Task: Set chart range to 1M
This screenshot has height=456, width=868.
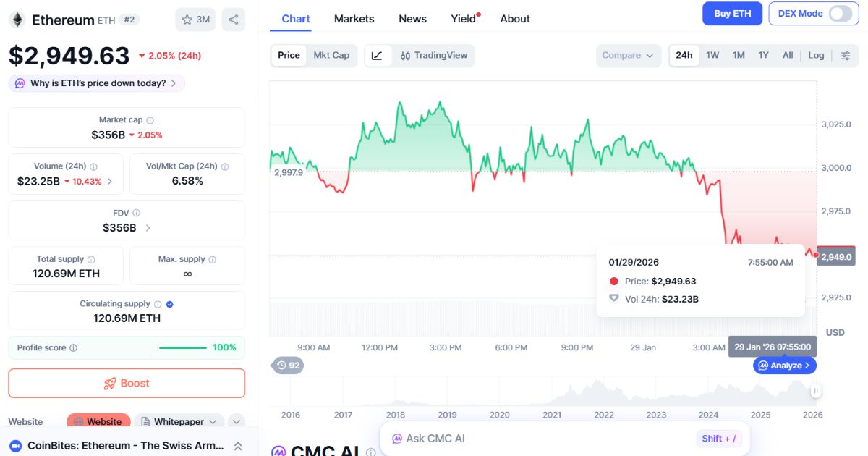Action: click(x=739, y=56)
